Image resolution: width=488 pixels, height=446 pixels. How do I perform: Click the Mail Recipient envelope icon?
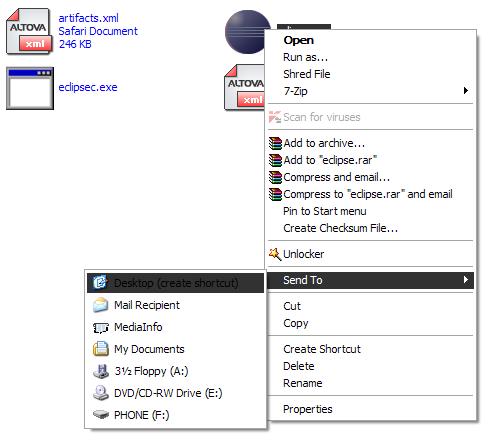(x=100, y=305)
